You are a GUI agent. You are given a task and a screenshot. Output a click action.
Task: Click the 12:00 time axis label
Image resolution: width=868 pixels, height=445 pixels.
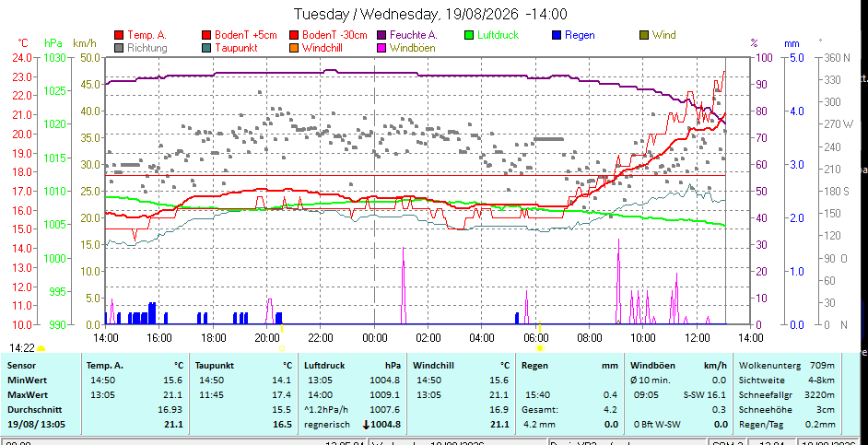point(697,337)
